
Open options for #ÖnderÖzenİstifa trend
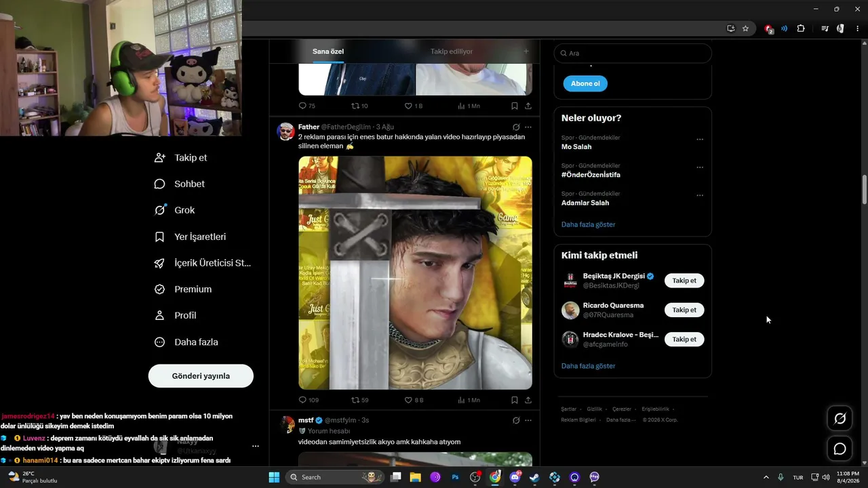click(700, 167)
